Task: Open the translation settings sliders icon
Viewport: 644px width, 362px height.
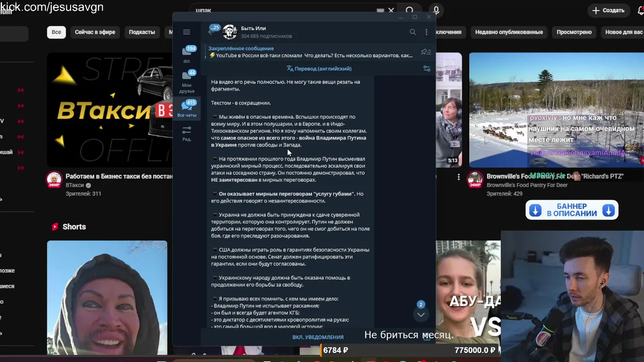Action: pyautogui.click(x=427, y=68)
